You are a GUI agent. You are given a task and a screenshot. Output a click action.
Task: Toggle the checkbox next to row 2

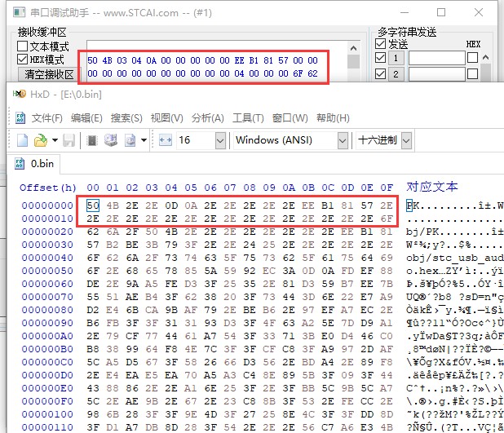click(x=381, y=74)
